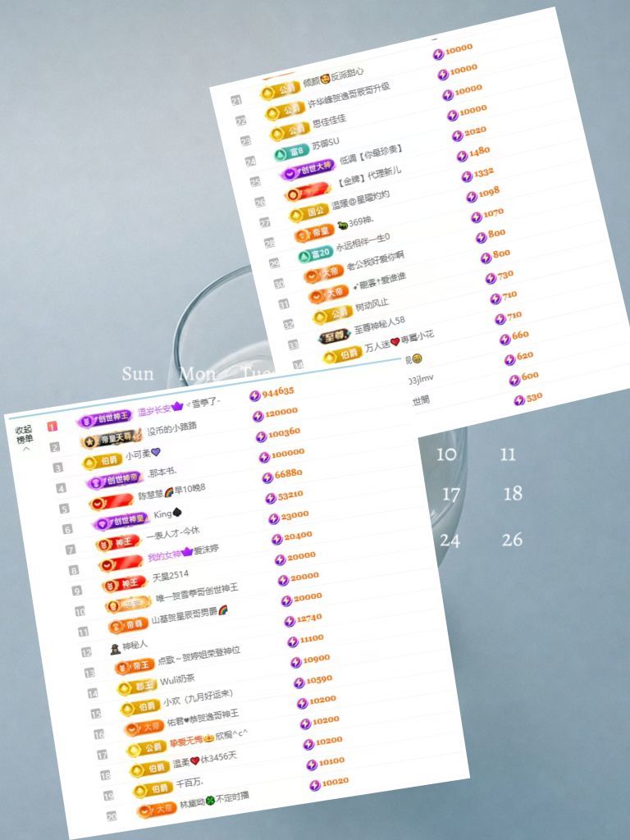Click 创世神帝 badge beside .那本书.
The image size is (630, 840).
click(x=115, y=479)
